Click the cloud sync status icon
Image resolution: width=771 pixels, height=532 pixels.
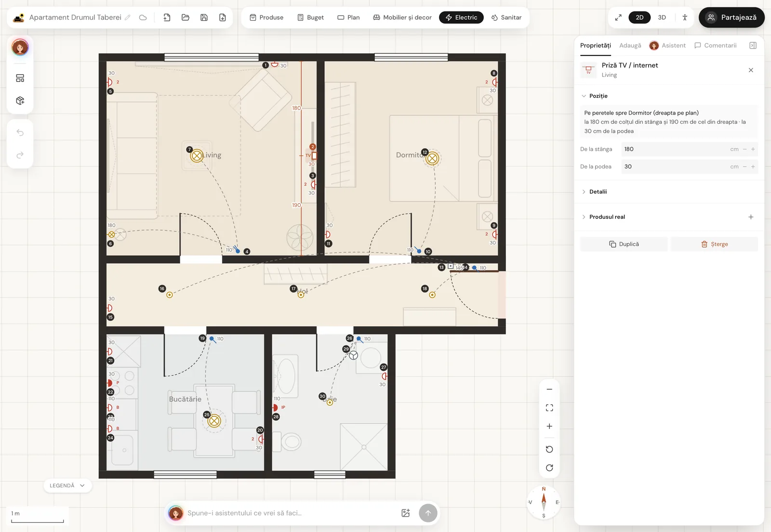[x=143, y=17]
